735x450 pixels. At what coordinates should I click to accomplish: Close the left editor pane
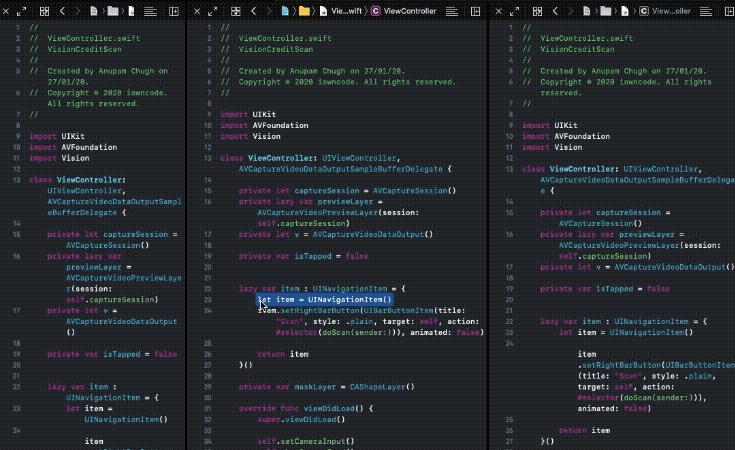(x=5, y=10)
